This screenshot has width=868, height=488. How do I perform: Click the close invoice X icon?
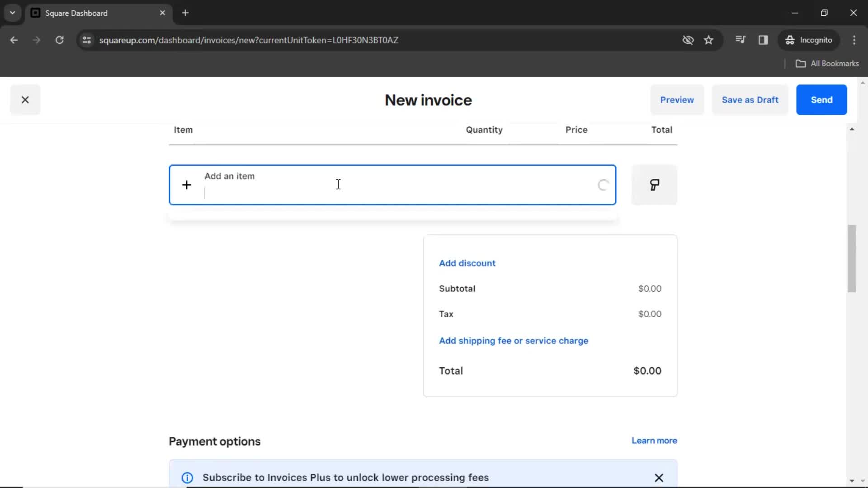(x=25, y=99)
